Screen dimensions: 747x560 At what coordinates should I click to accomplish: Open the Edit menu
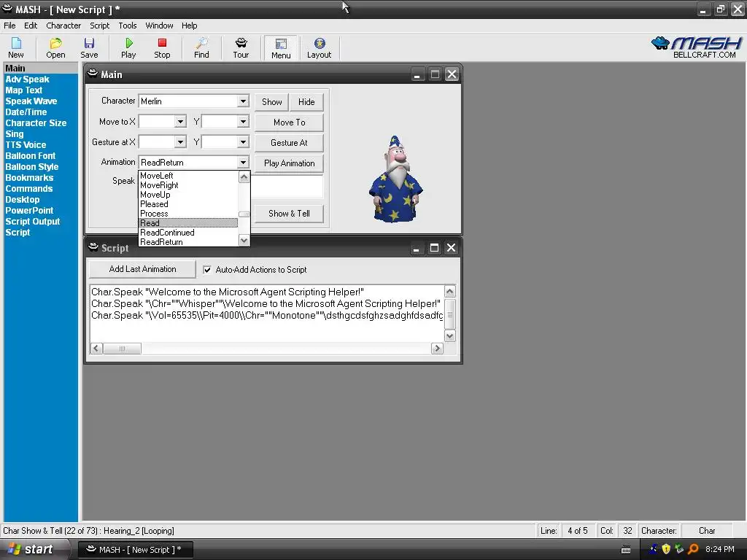coord(31,26)
